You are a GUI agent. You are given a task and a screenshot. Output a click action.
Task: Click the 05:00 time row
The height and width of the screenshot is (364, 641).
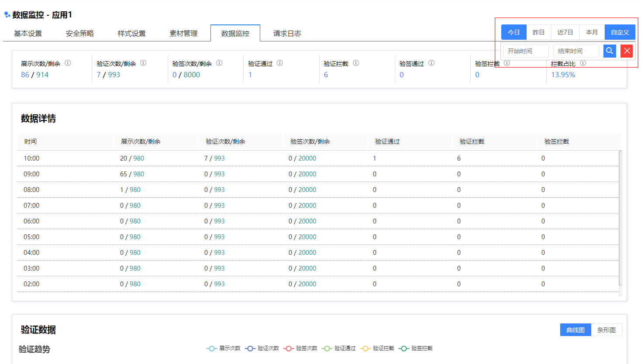(318, 237)
